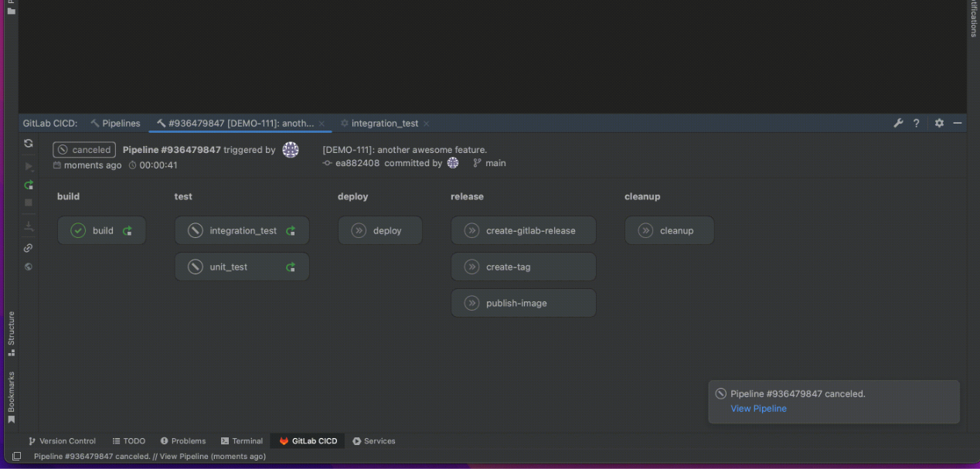The height and width of the screenshot is (469, 980).
Task: Retry the build job
Action: (128, 231)
